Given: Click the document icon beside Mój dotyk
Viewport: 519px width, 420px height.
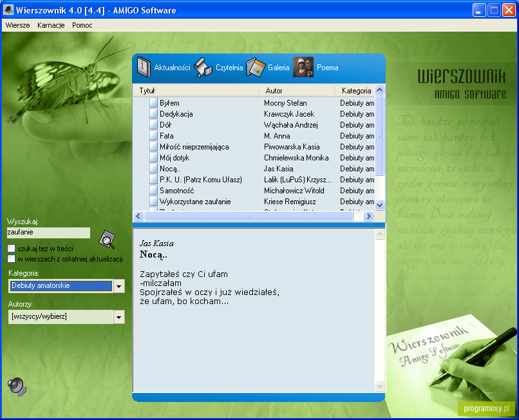Looking at the screenshot, I should tap(153, 157).
